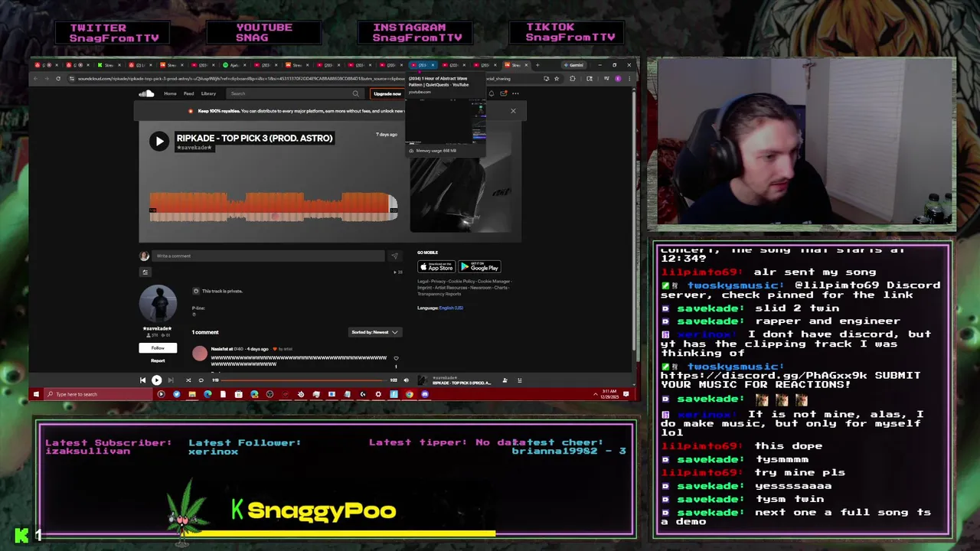Click the Chrome profile avatar icon
This screenshot has width=980, height=551.
coord(618,78)
